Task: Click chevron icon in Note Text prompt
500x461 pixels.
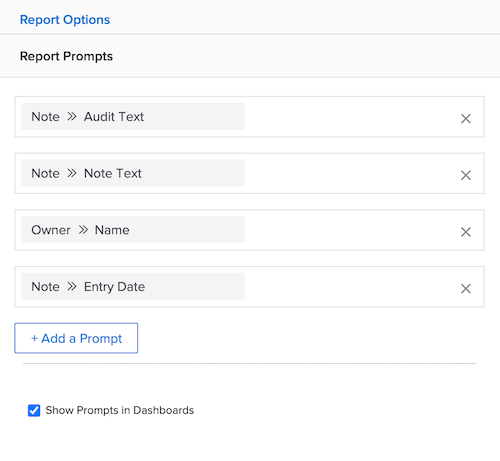Action: pos(72,173)
